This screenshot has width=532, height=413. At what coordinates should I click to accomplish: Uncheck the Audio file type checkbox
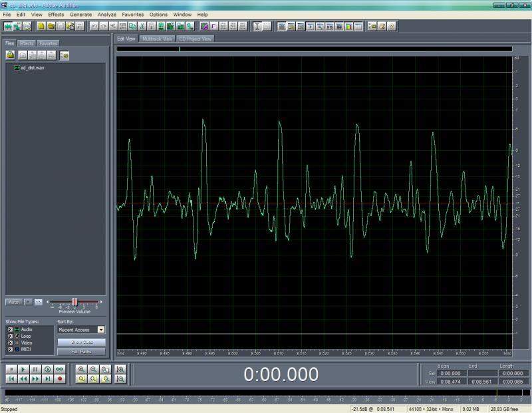pos(10,329)
